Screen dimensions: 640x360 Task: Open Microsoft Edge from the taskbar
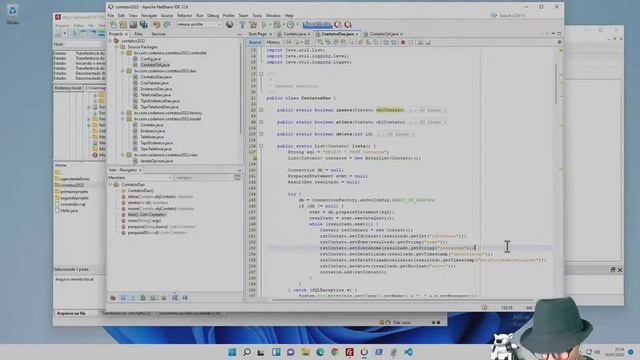pos(320,352)
